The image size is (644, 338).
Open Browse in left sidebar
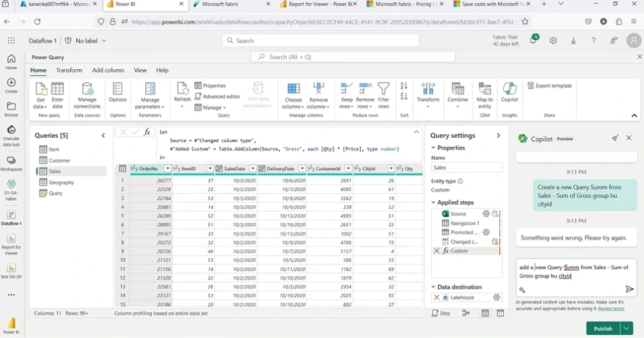click(x=11, y=110)
